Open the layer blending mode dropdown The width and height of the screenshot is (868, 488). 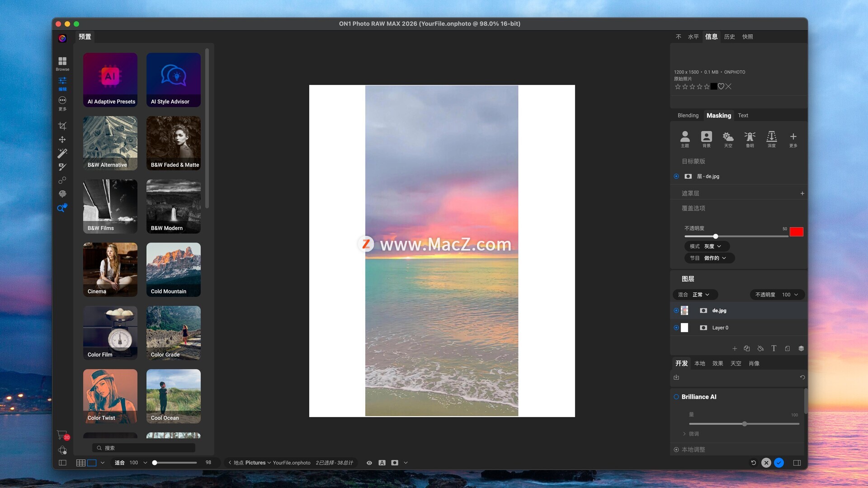pyautogui.click(x=695, y=295)
